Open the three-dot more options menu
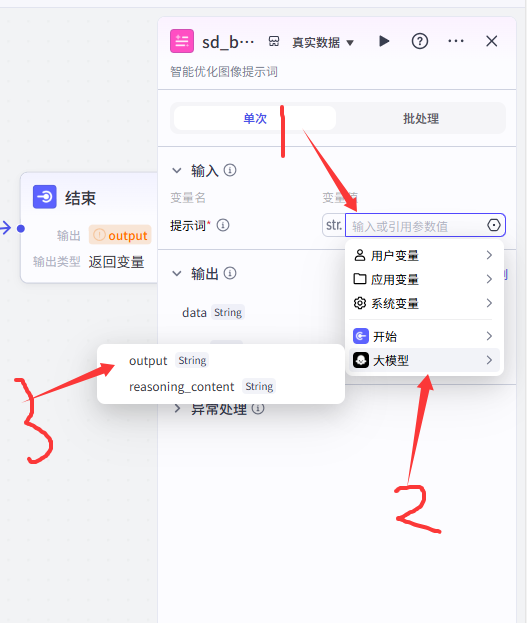Screen dimensions: 527x623 (455, 41)
